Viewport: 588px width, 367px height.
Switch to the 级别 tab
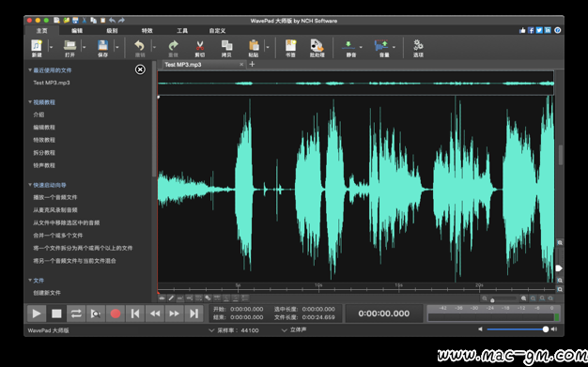[x=112, y=31]
